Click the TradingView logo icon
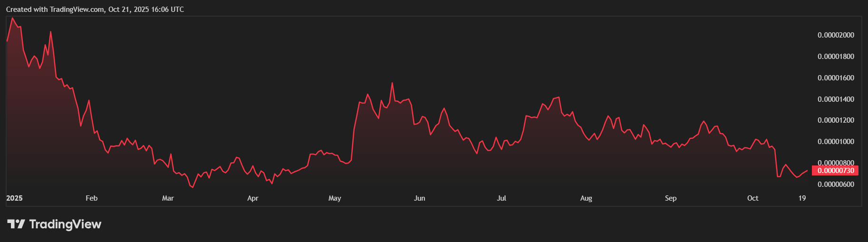This screenshot has width=868, height=242. pos(16,224)
